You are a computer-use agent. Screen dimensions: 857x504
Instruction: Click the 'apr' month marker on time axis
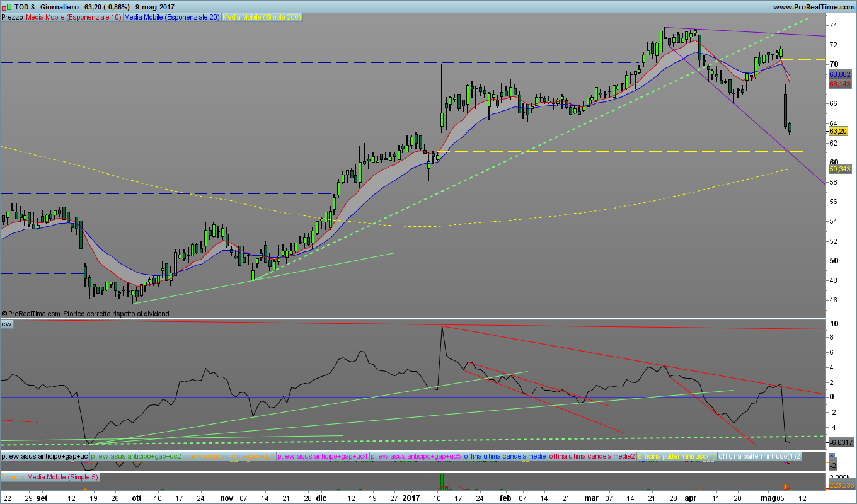pyautogui.click(x=691, y=498)
